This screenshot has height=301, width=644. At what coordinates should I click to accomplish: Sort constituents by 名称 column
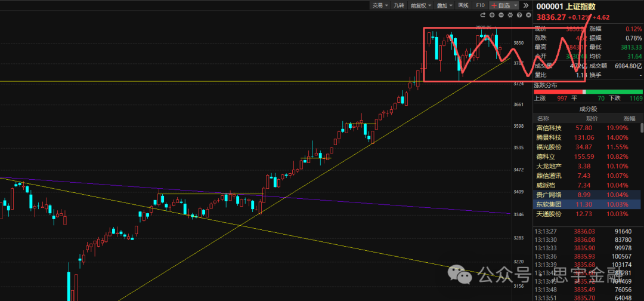tap(543, 118)
